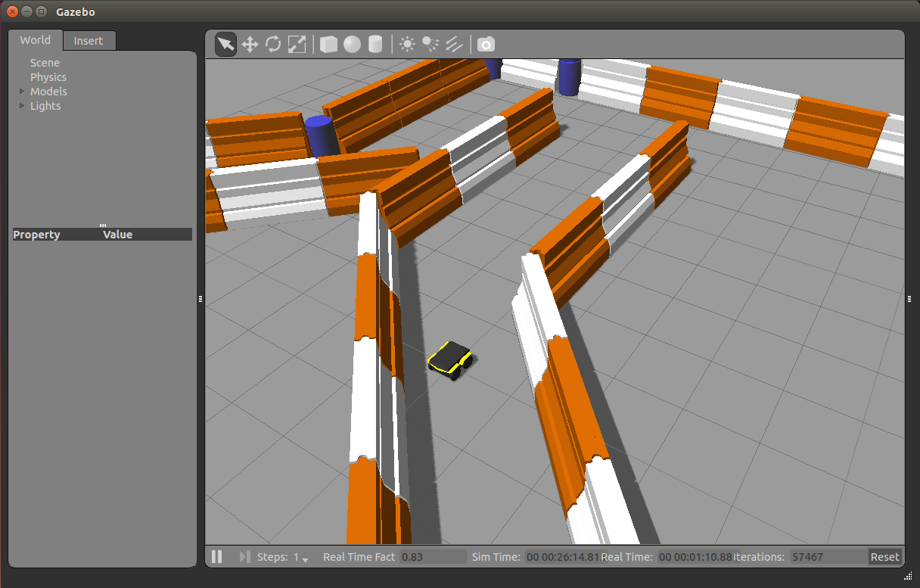Choose the scale mode tool
The height and width of the screenshot is (588, 920).
297,45
